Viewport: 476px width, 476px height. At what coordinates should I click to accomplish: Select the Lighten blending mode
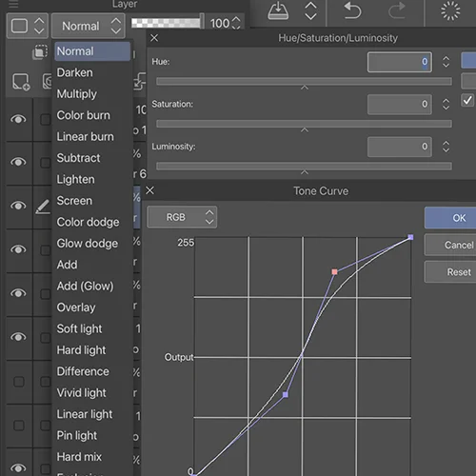tap(92, 179)
